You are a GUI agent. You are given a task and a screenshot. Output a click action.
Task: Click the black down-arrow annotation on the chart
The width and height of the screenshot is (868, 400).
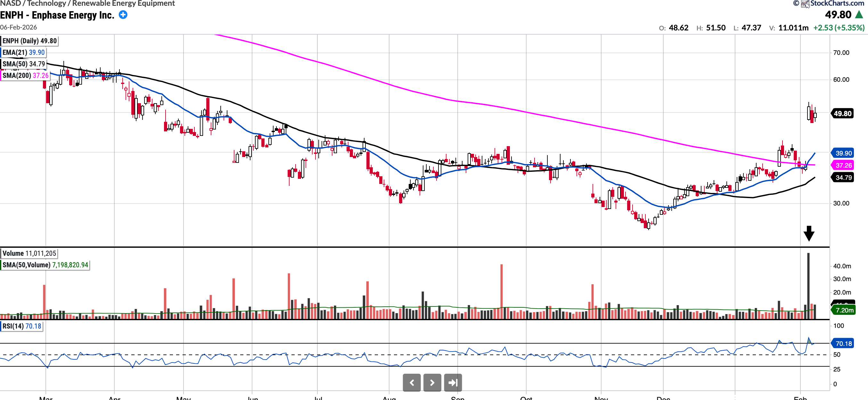(x=809, y=233)
